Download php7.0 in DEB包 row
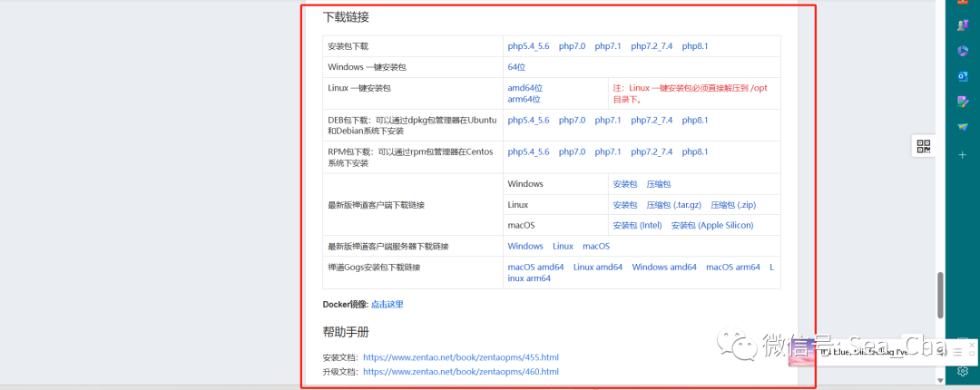 click(x=572, y=120)
